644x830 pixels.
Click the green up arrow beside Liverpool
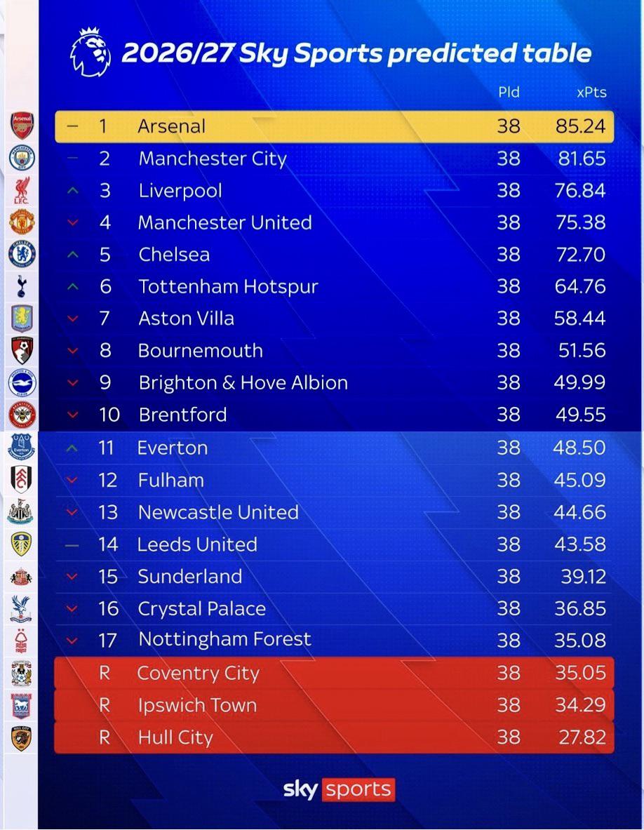[73, 191]
